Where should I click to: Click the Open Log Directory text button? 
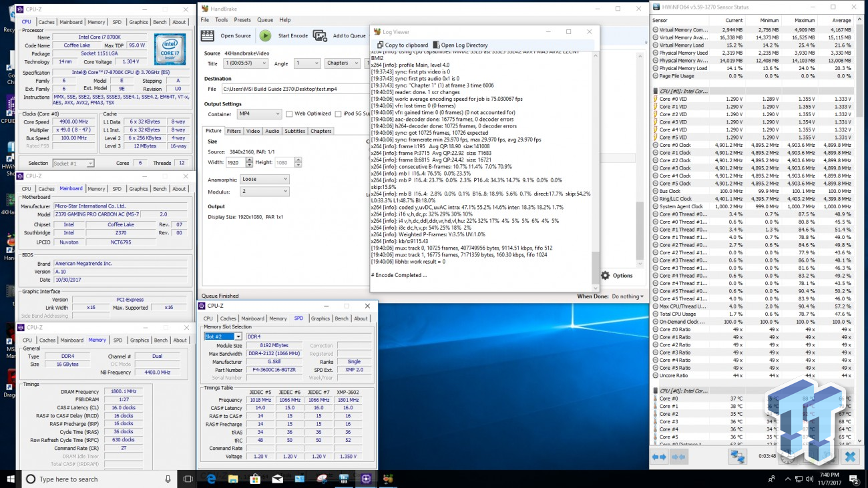(x=464, y=45)
